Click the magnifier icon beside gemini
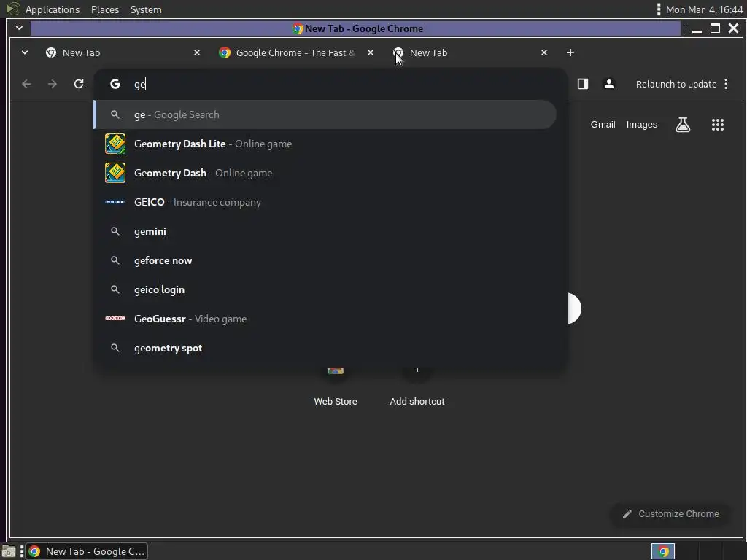This screenshot has height=560, width=747. click(115, 231)
